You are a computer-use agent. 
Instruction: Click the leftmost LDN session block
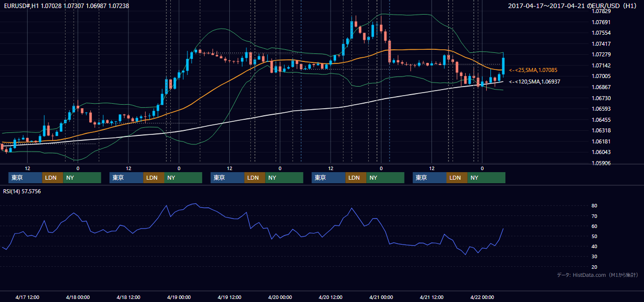pyautogui.click(x=52, y=178)
